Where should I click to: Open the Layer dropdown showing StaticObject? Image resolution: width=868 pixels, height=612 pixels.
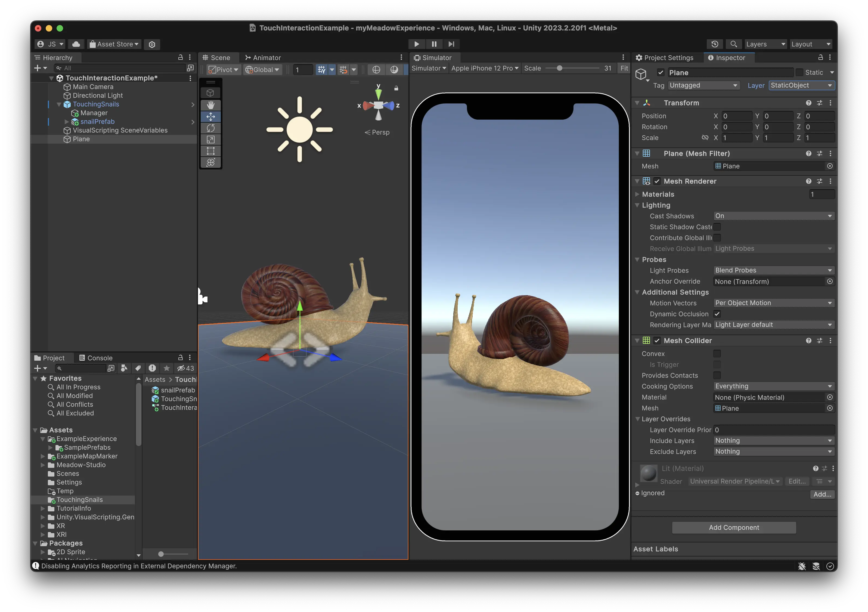pos(801,85)
